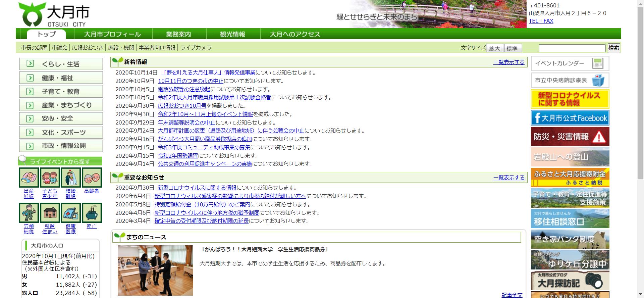The height and width of the screenshot is (298, 644).
Task: Expand the くらし・生活 category
Action: (x=61, y=64)
